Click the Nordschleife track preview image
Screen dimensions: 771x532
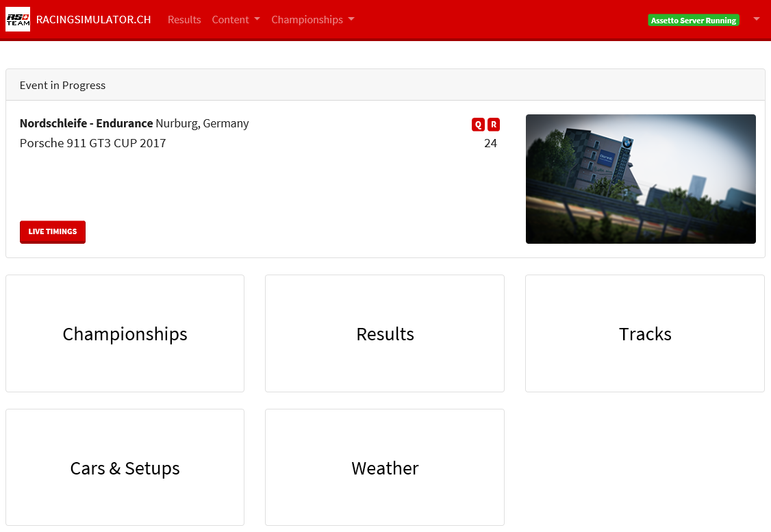pos(641,179)
